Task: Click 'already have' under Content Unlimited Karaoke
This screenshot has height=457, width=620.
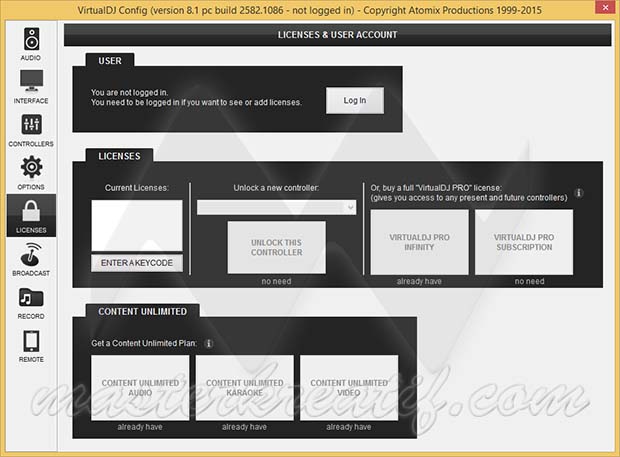Action: (244, 427)
